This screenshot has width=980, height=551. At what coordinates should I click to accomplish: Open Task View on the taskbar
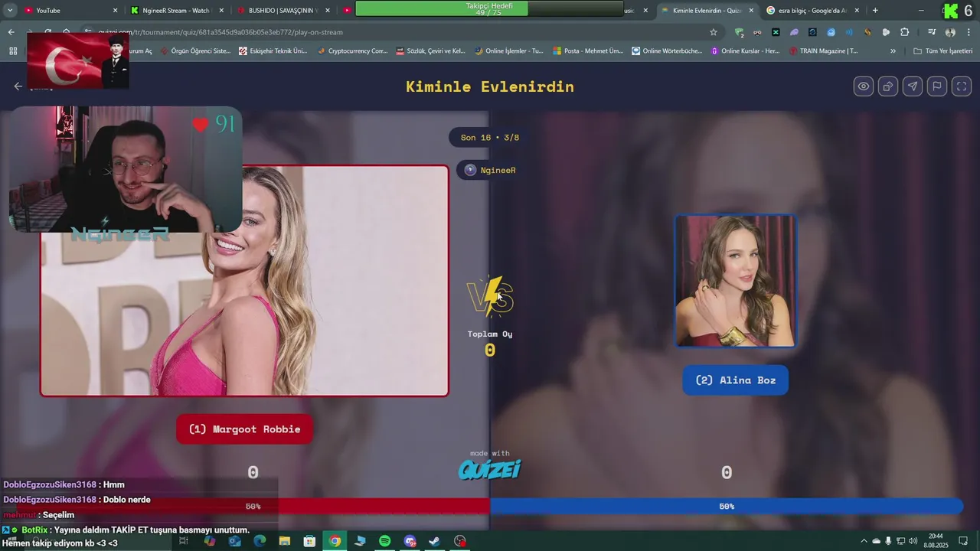coord(184,541)
